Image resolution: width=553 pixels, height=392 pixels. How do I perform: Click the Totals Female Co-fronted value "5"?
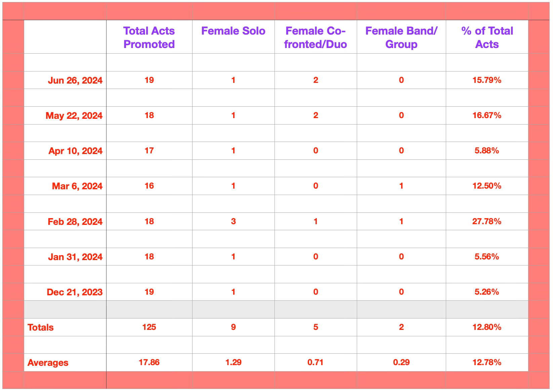(x=315, y=327)
